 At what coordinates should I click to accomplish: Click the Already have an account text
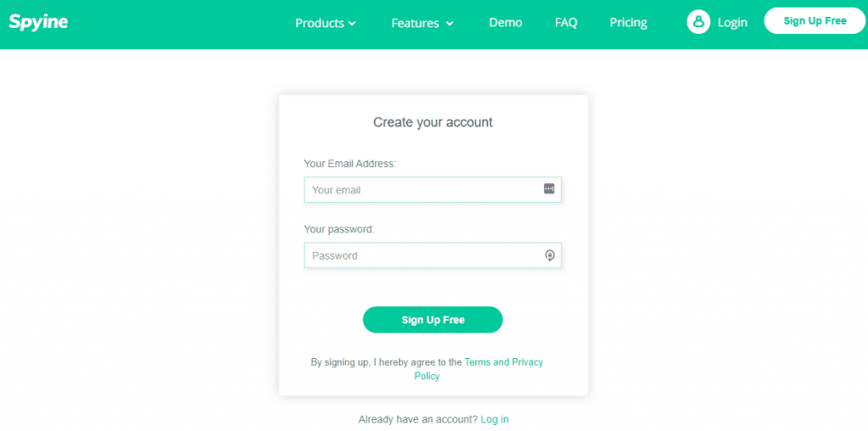(417, 419)
